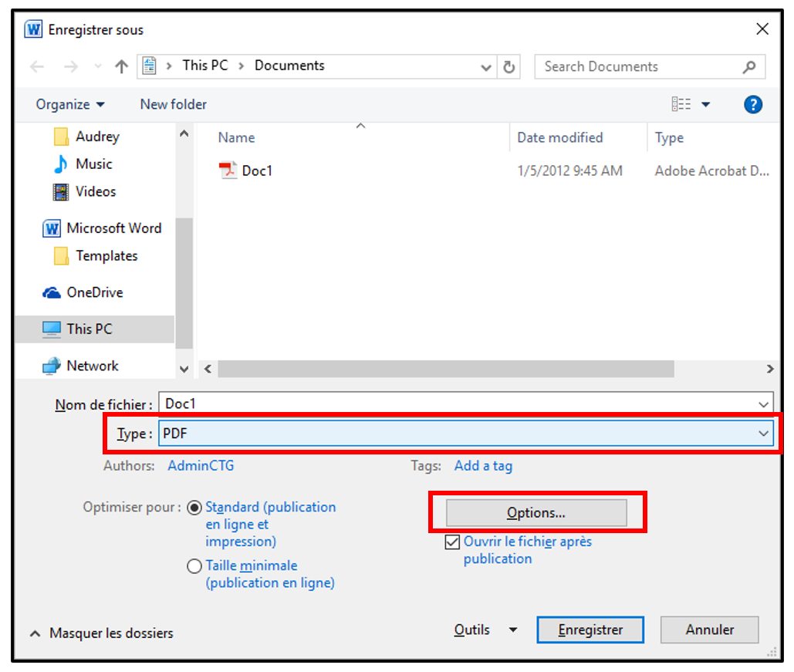Click the view options icon in toolbar
This screenshot has height=672, width=794.
pyautogui.click(x=681, y=105)
